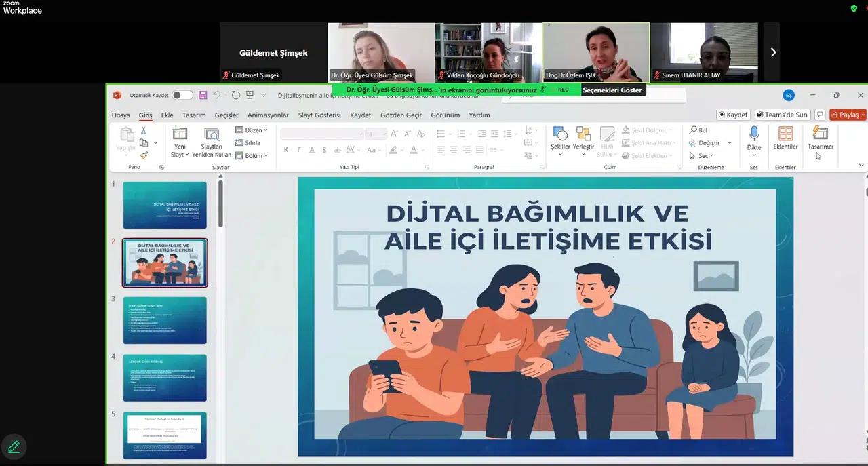Switch to the Ekle ribbon tab

167,115
